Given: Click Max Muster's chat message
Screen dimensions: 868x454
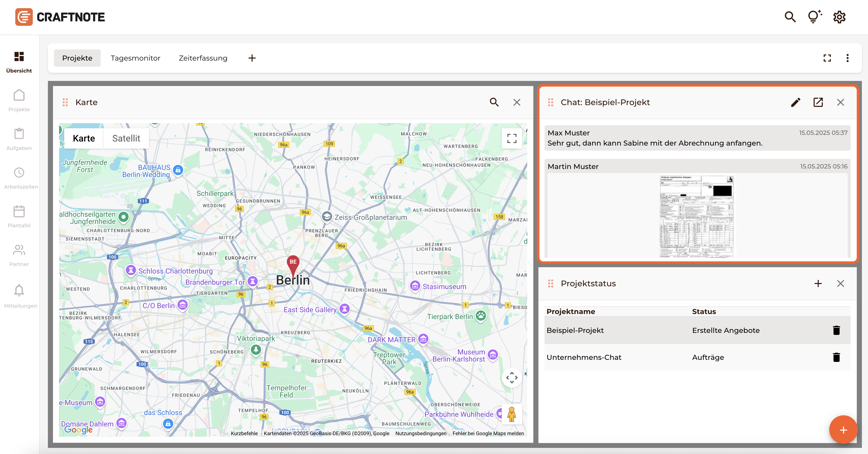Looking at the screenshot, I should pos(697,138).
